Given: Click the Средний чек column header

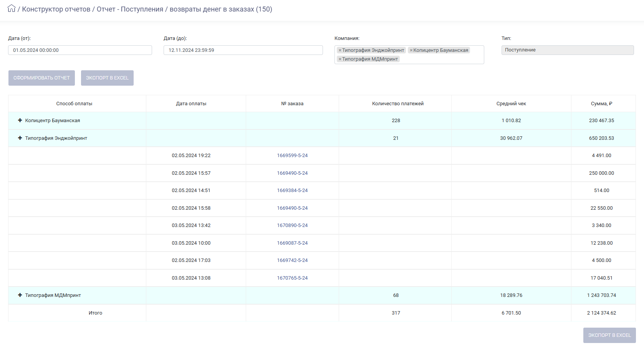Looking at the screenshot, I should pos(511,104).
